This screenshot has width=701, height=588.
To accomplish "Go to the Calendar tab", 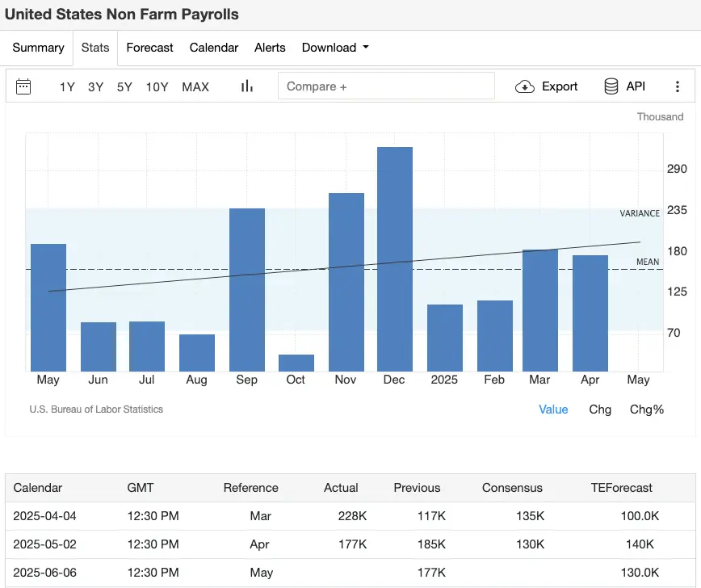I will click(x=214, y=48).
